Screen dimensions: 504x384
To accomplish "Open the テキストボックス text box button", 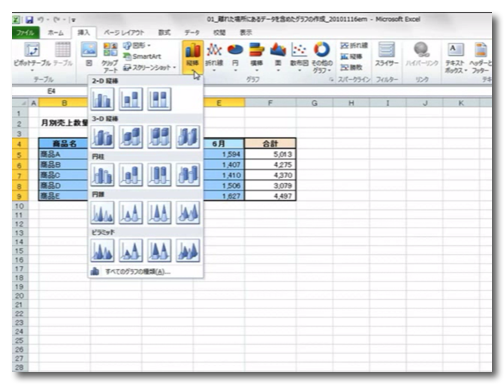I will coord(456,58).
